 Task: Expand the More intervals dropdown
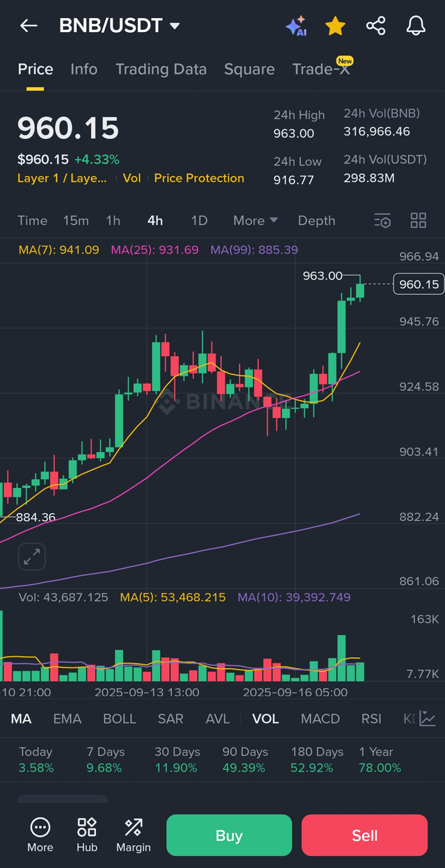click(x=255, y=220)
